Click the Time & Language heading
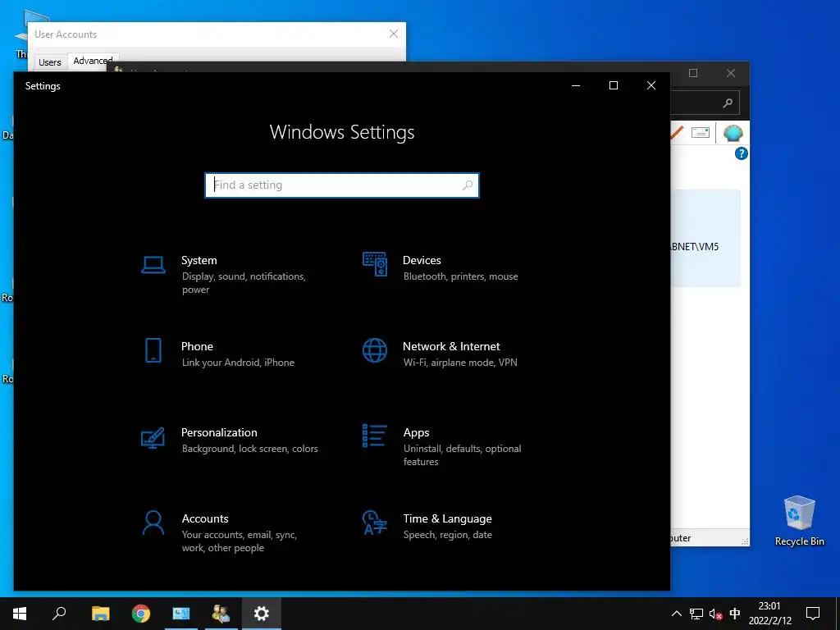Screen dimensions: 840x630 click(447, 518)
